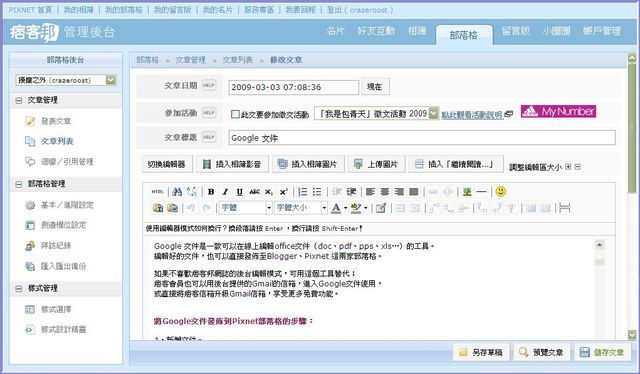Insert a horizontal rule line
Screen dimensions: 640x374
[x=482, y=191]
